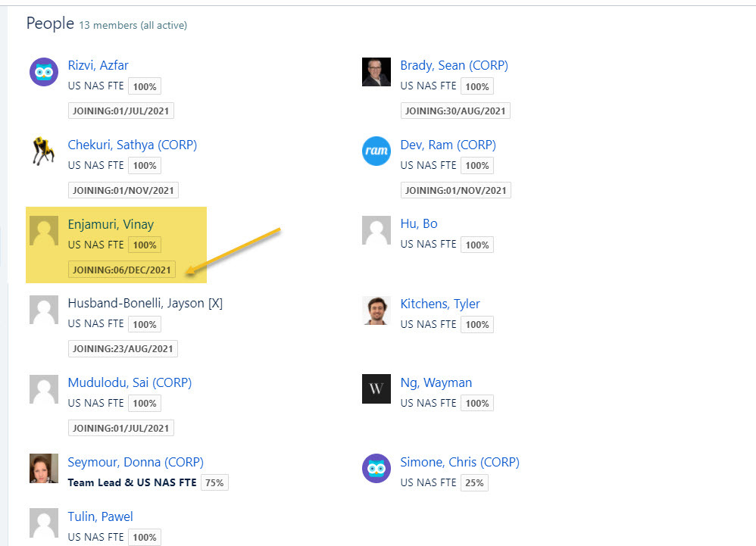Click Bo Hu's placeholder avatar
756x546 pixels.
pos(376,230)
